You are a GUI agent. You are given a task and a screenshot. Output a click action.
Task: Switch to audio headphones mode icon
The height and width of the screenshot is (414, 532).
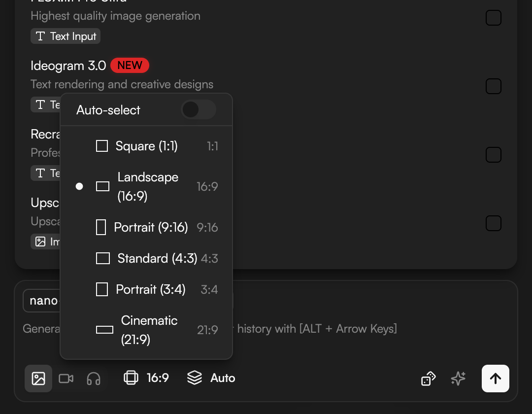coord(93,379)
